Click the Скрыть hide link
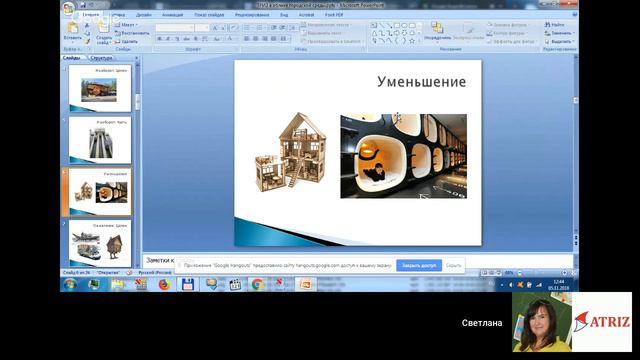 tap(453, 265)
